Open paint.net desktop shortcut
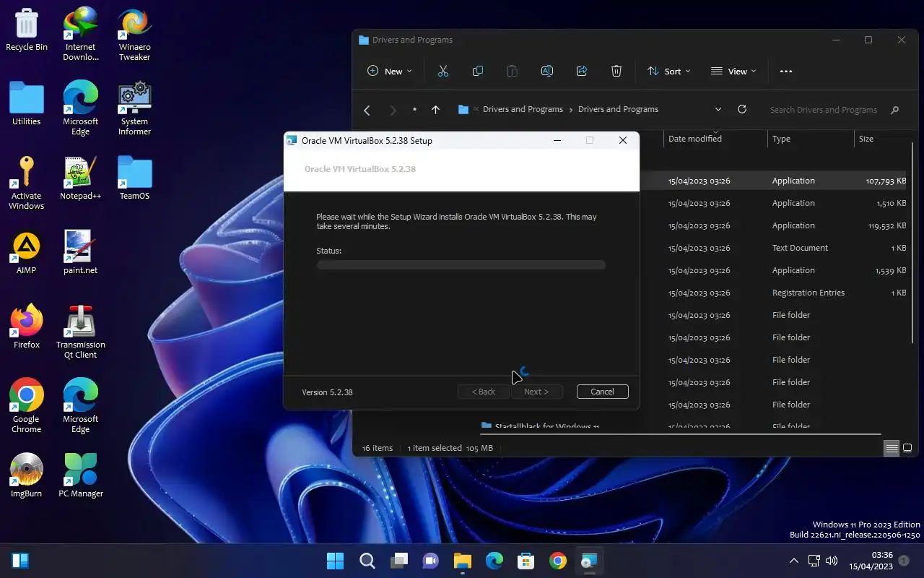This screenshot has height=578, width=924. click(81, 253)
